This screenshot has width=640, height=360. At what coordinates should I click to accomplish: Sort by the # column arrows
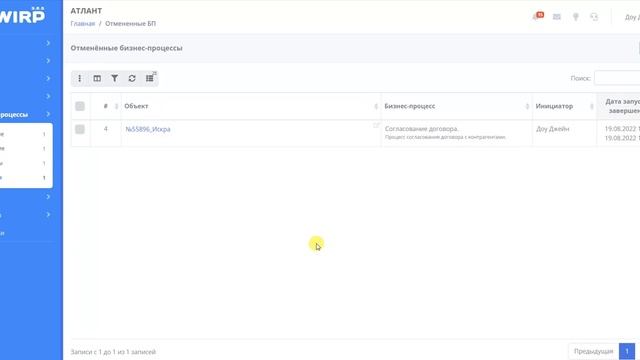[116, 106]
